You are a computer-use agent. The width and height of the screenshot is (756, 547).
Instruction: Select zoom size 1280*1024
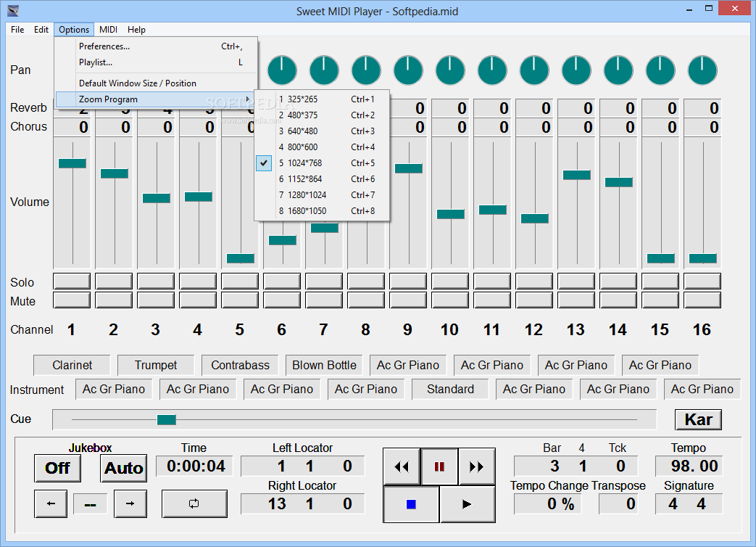[322, 195]
